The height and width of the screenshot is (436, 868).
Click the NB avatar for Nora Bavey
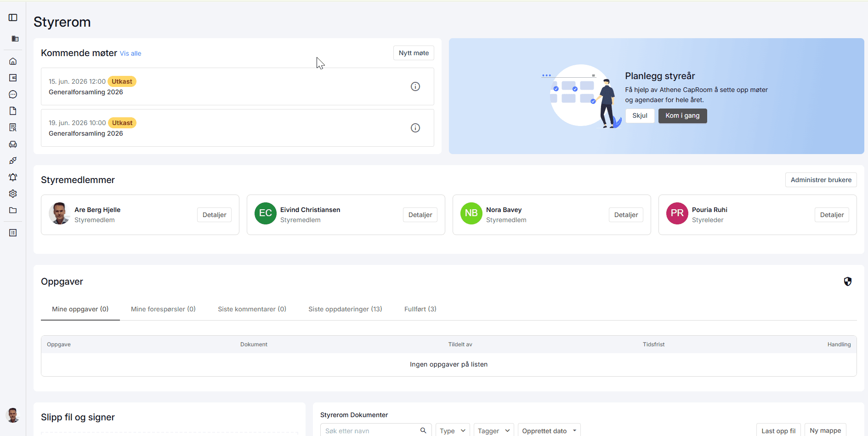click(471, 213)
